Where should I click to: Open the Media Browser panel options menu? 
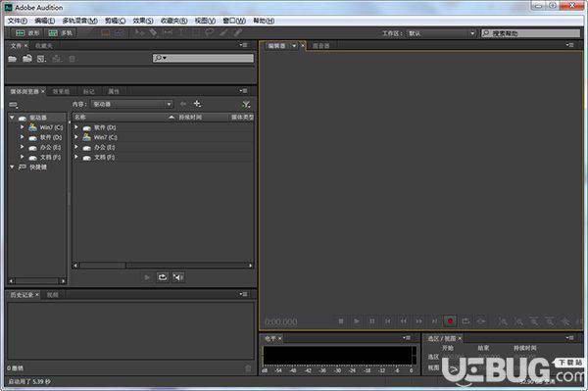click(x=244, y=91)
